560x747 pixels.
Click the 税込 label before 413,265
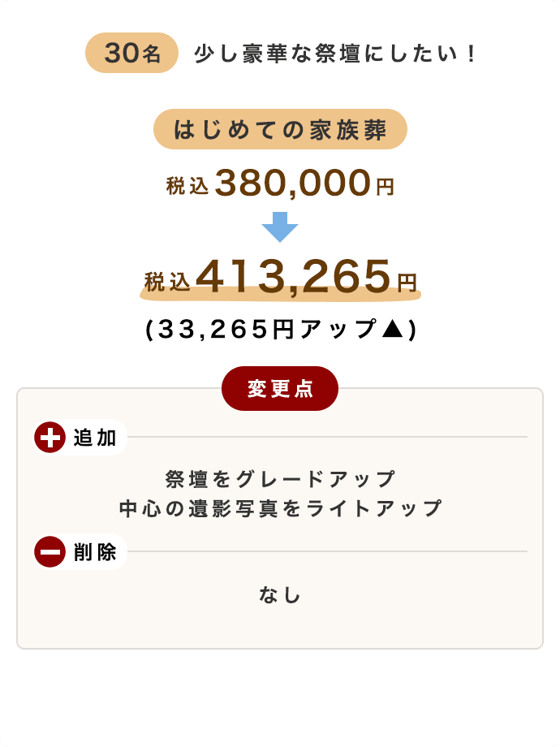click(x=167, y=281)
